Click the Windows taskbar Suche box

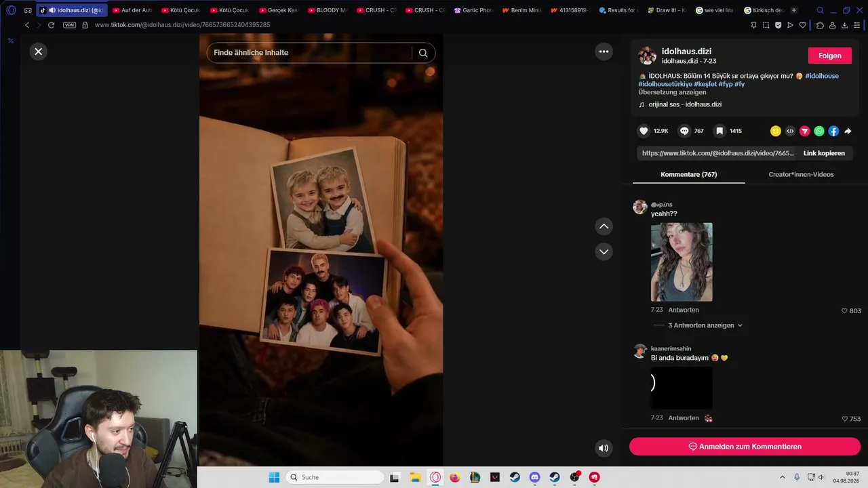[335, 477]
